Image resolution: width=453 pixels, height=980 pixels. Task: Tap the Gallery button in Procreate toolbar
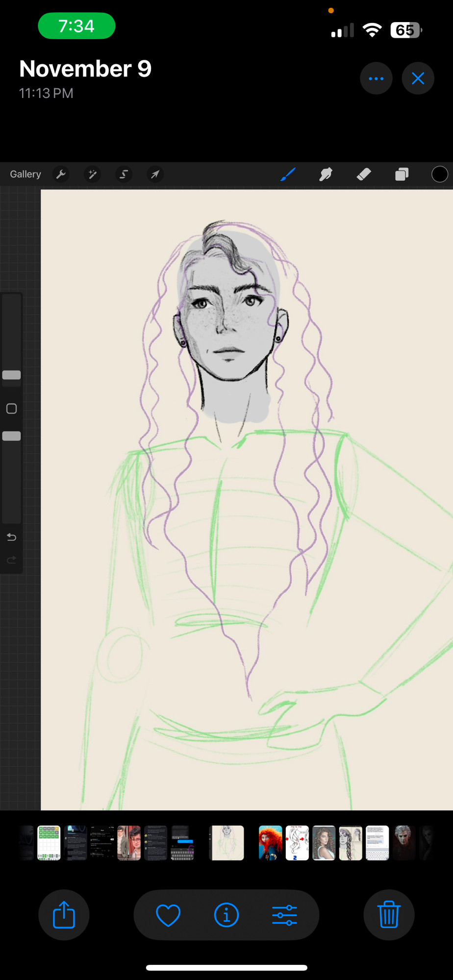25,174
